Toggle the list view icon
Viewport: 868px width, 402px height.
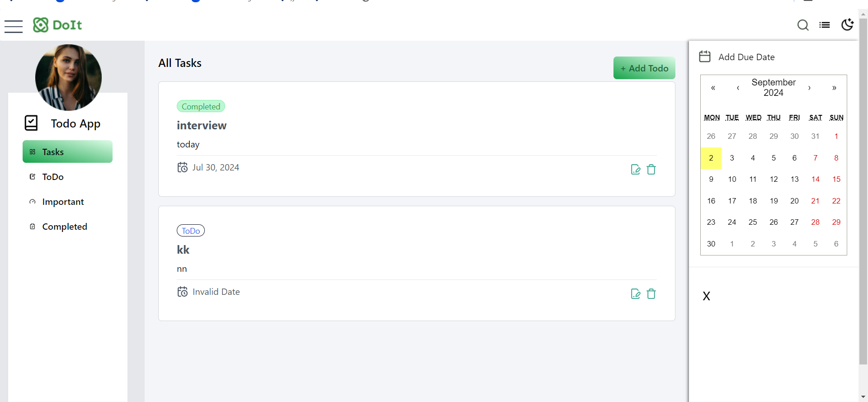click(825, 25)
